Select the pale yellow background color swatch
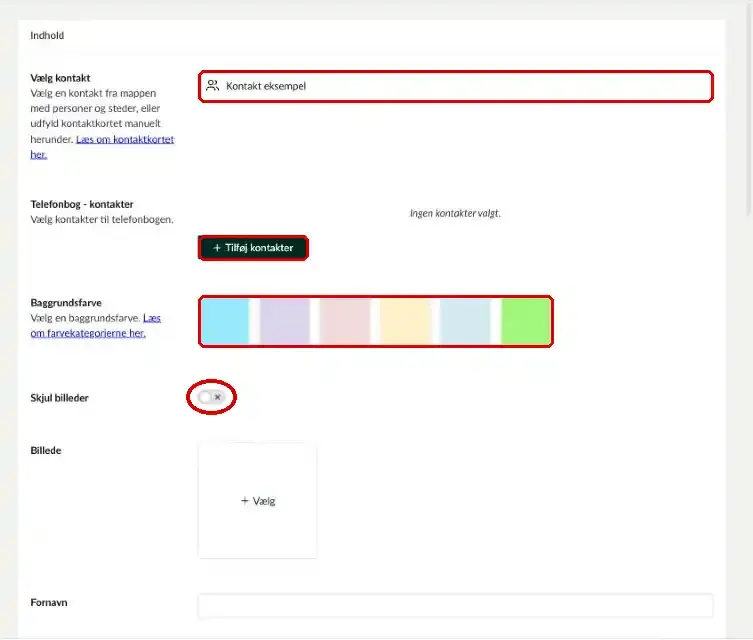The height and width of the screenshot is (640, 753). coord(405,321)
